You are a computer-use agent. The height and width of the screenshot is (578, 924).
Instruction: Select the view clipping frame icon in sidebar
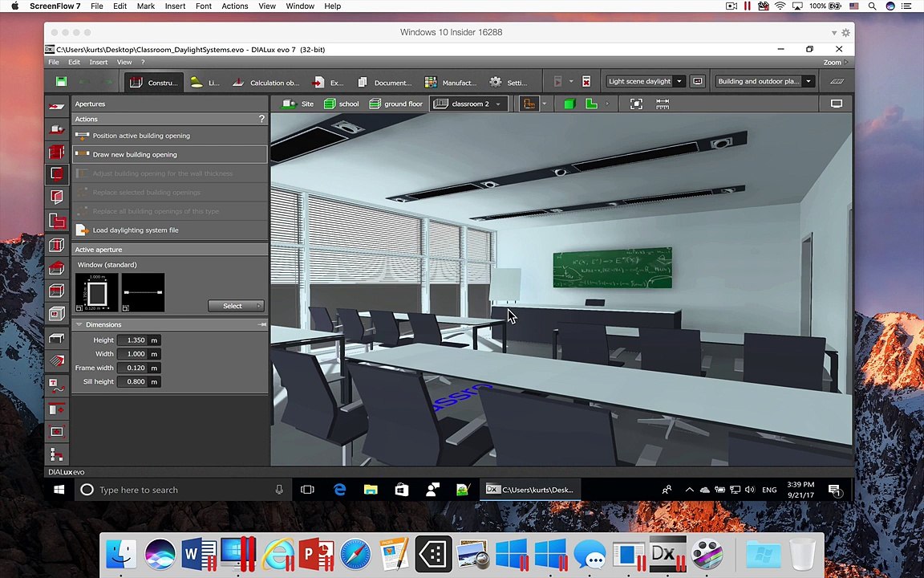(57, 432)
